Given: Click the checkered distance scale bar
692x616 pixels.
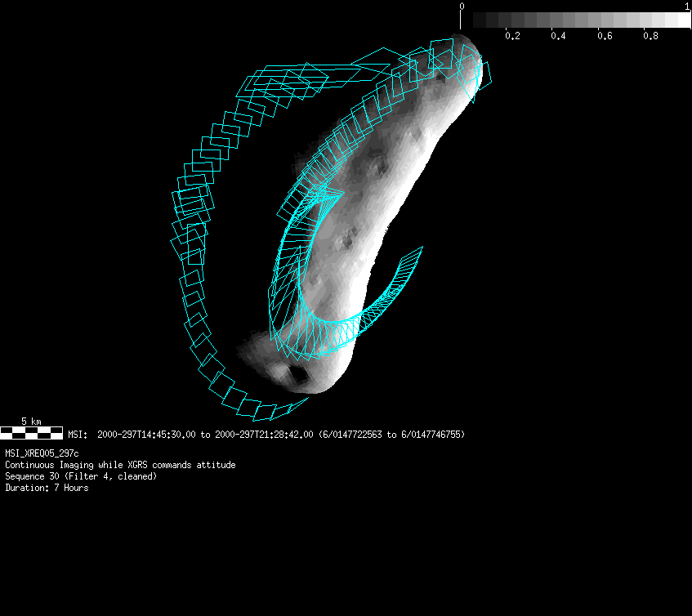Looking at the screenshot, I should click(x=31, y=433).
